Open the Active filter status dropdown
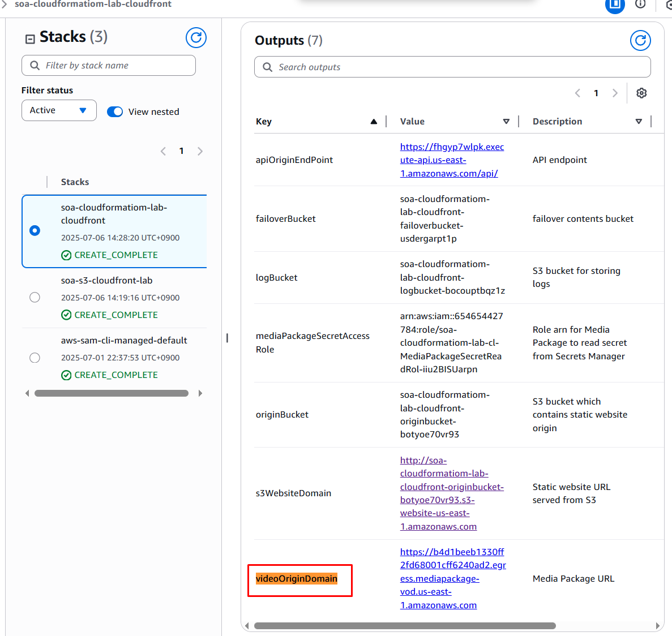This screenshot has width=672, height=636. tap(59, 110)
